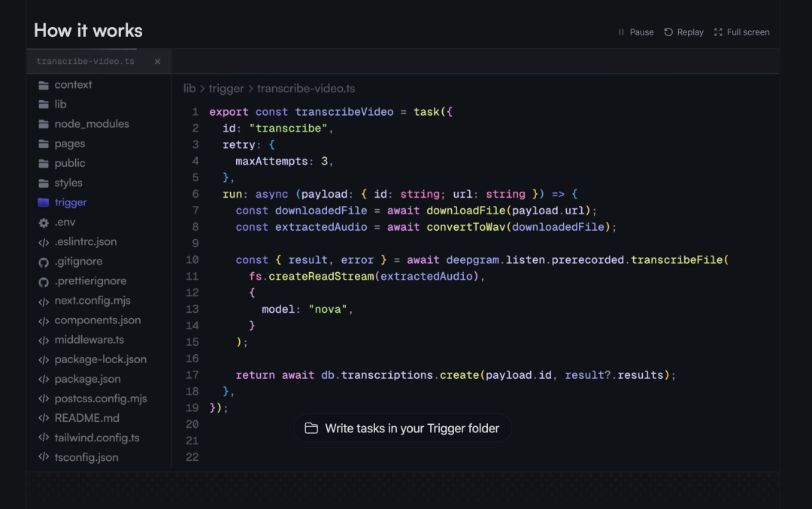The image size is (812, 509).
Task: Click the GitHub icon beside .prettierignore
Action: (44, 281)
